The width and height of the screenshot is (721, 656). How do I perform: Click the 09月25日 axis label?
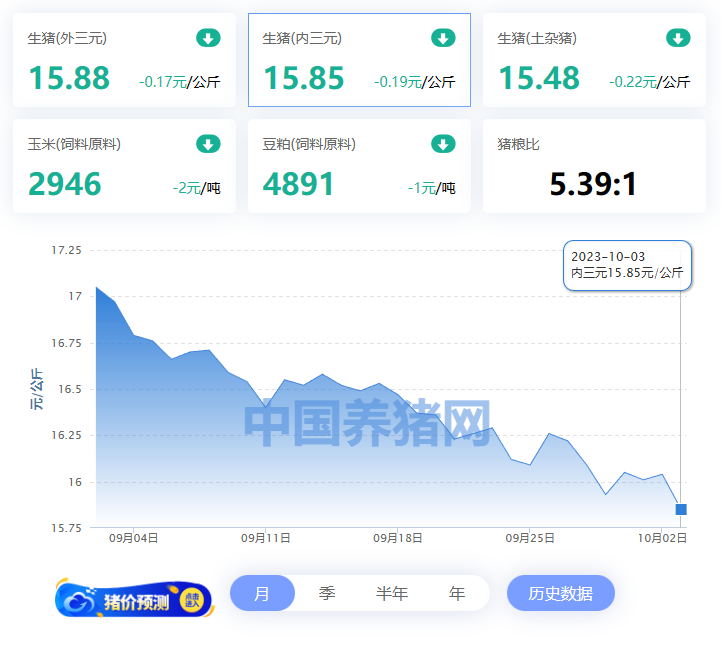click(x=530, y=538)
